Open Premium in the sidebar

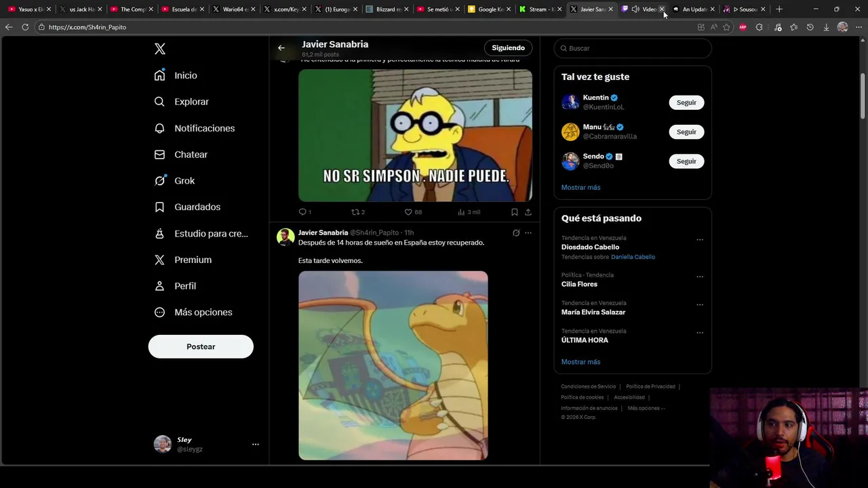pyautogui.click(x=183, y=260)
